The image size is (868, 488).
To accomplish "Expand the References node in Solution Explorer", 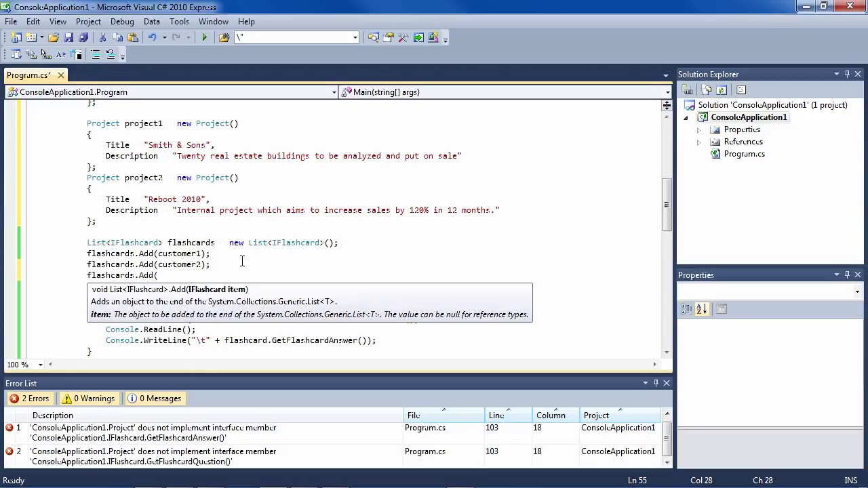I will pos(698,142).
